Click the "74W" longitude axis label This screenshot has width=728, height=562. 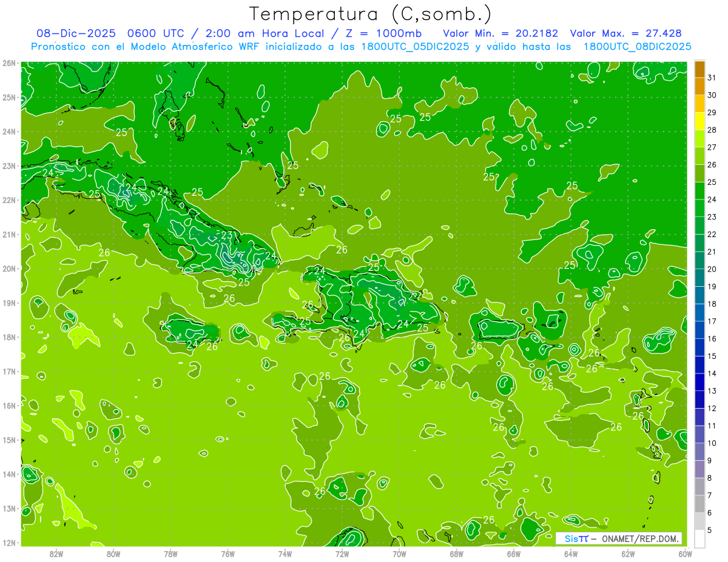click(x=285, y=553)
